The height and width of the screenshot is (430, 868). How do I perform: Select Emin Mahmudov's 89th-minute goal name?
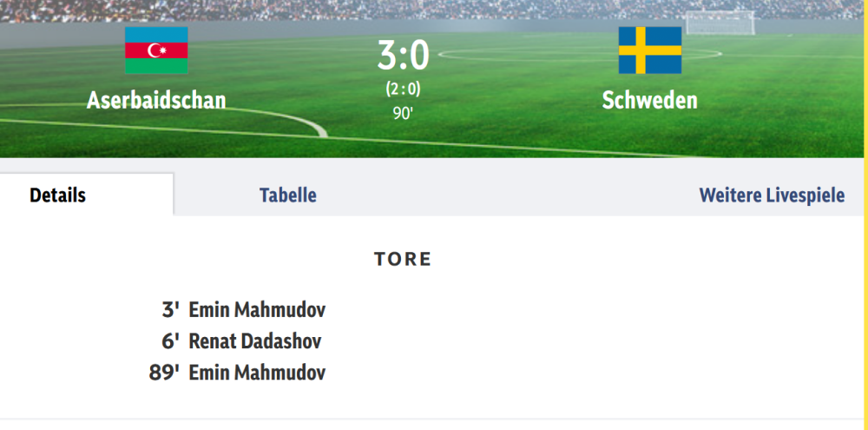257,374
